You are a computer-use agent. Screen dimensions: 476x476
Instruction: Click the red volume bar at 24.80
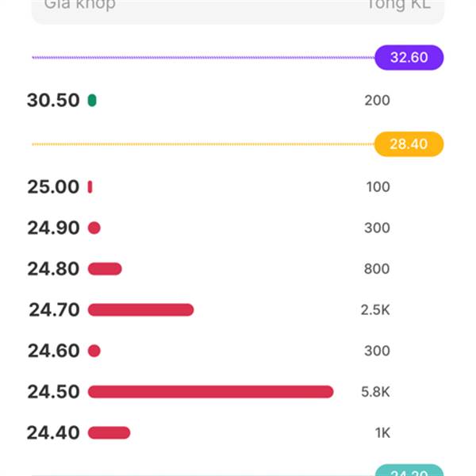105,269
